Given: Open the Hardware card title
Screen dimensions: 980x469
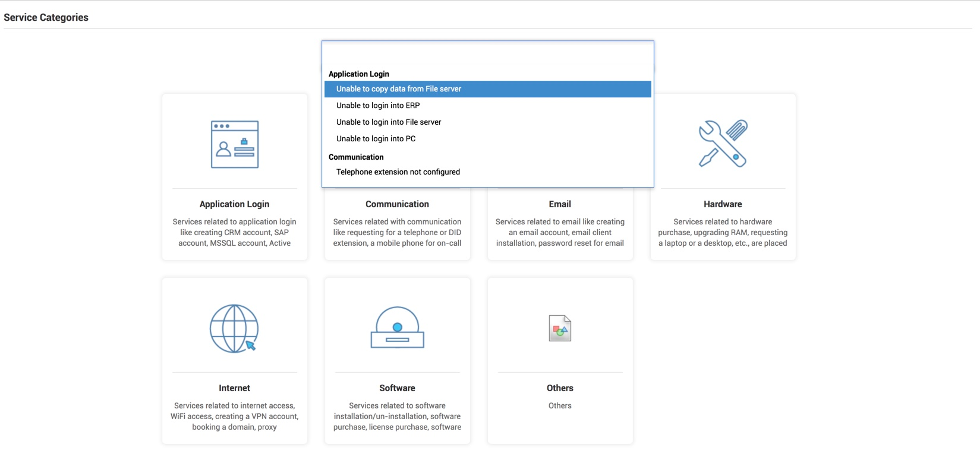Looking at the screenshot, I should click(x=723, y=204).
